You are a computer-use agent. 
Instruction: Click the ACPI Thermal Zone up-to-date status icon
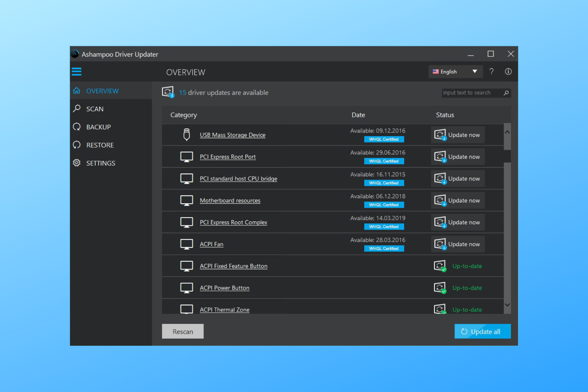tap(440, 309)
